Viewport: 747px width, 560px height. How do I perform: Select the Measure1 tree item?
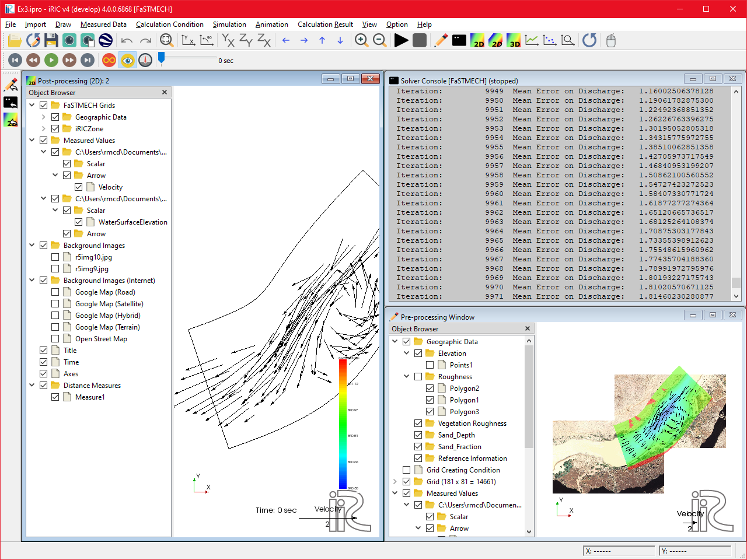point(90,397)
